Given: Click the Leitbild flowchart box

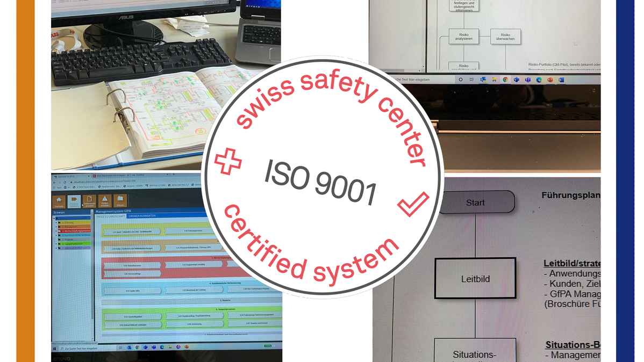Looking at the screenshot, I should 475,279.
